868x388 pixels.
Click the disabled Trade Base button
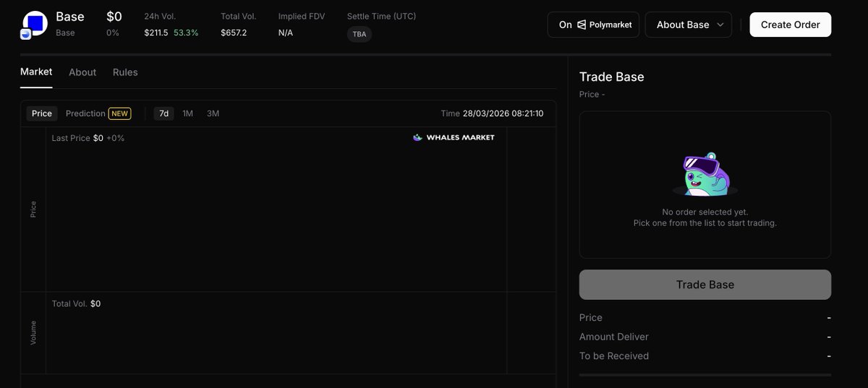point(705,285)
